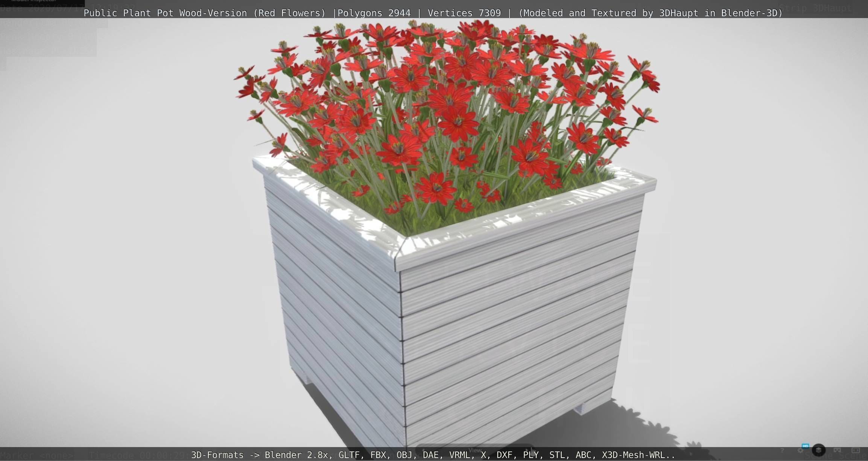Open the viewer settings gear
This screenshot has height=461, width=868.
coord(800,450)
